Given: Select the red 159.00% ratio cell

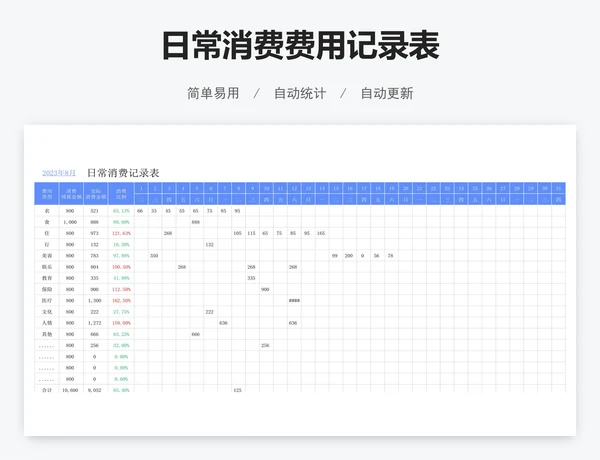Looking at the screenshot, I should point(121,323).
